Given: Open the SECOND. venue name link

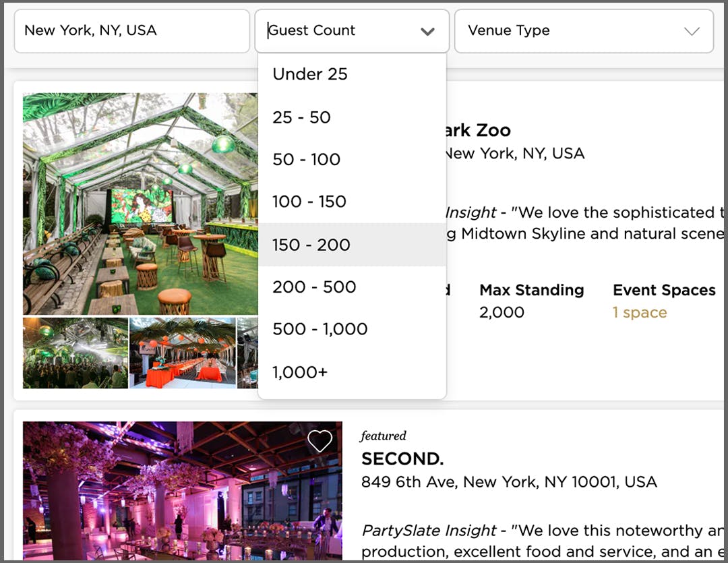Looking at the screenshot, I should point(402,458).
